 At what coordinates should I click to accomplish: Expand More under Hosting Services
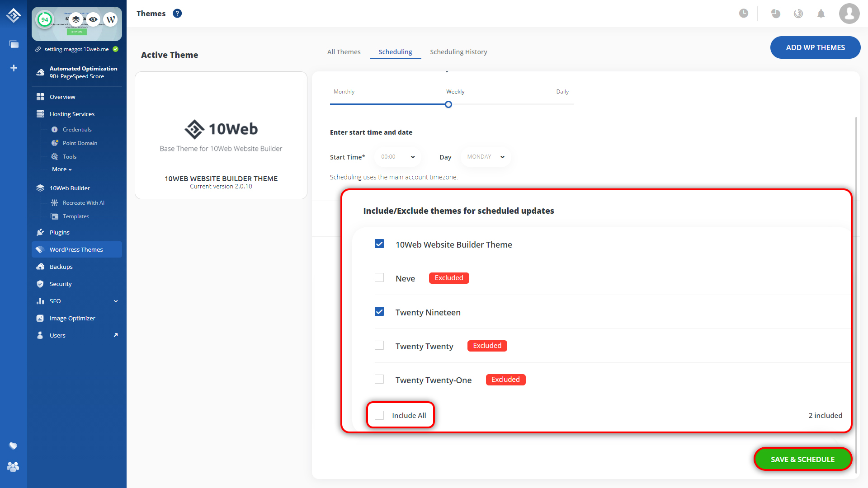62,169
